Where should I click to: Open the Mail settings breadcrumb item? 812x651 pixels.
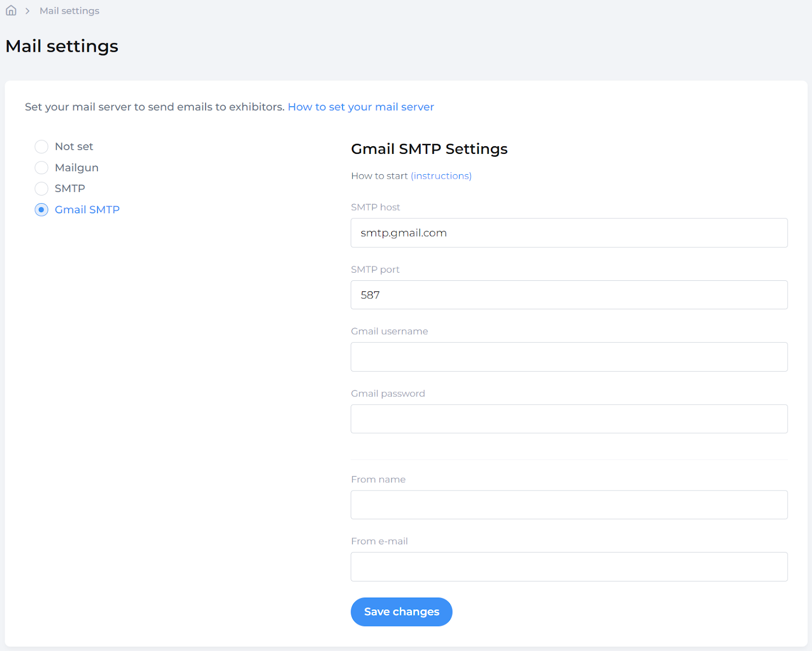coord(70,11)
